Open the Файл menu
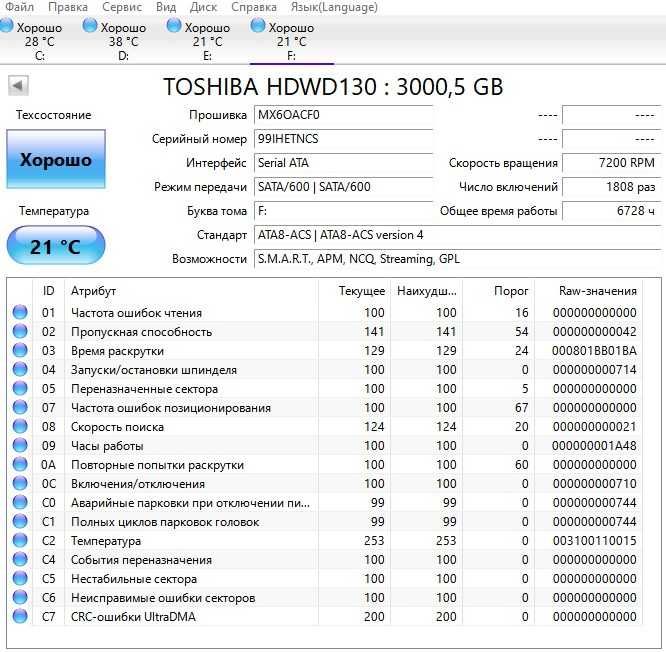The height and width of the screenshot is (652, 666). coord(19,7)
